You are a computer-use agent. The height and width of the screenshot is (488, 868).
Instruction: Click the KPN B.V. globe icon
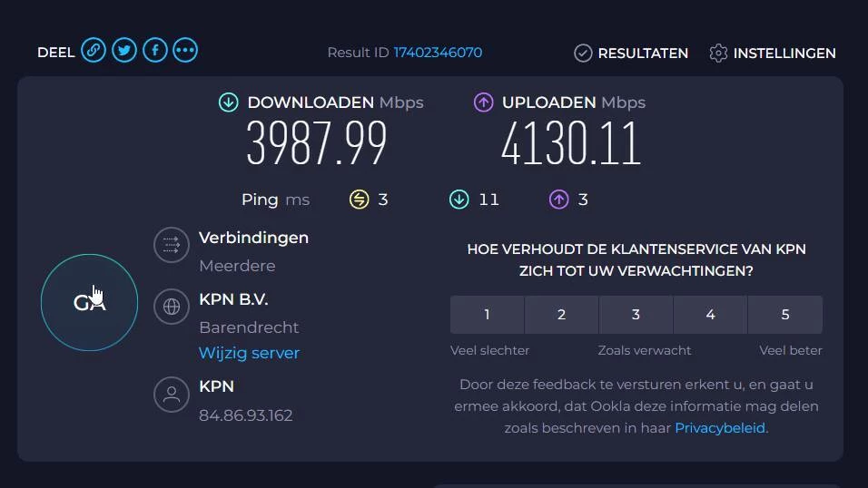pyautogui.click(x=172, y=307)
